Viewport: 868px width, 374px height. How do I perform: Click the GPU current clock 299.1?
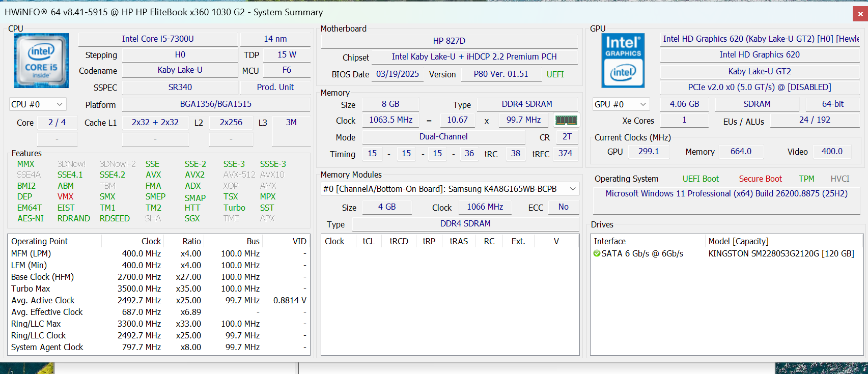point(649,152)
